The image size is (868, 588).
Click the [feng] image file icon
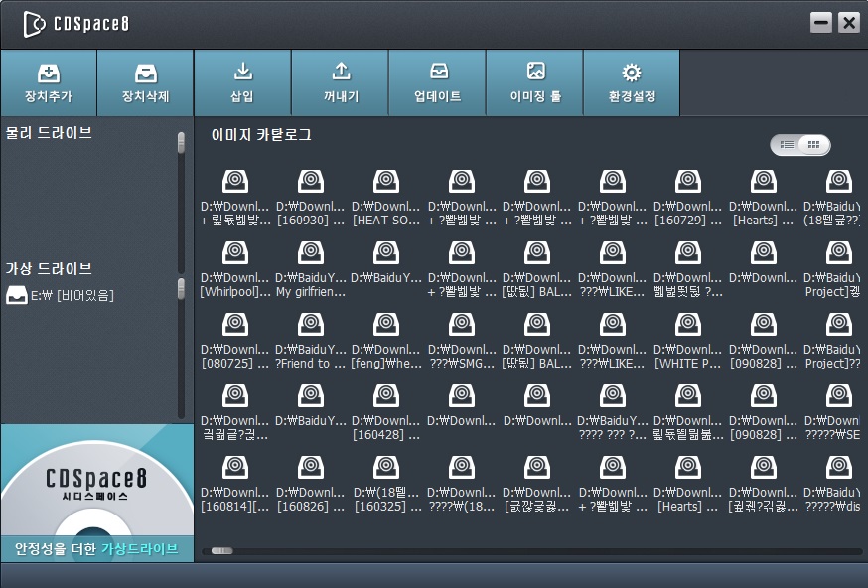386,325
